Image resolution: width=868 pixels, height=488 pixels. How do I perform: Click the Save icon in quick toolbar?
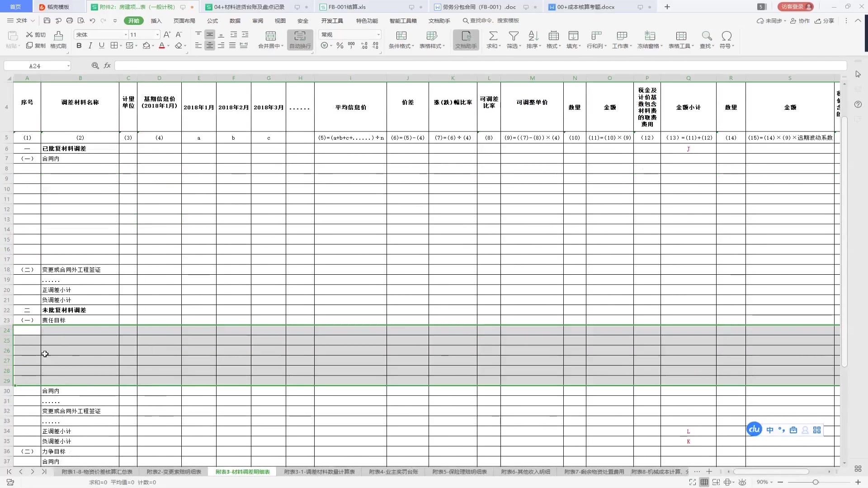tap(47, 21)
